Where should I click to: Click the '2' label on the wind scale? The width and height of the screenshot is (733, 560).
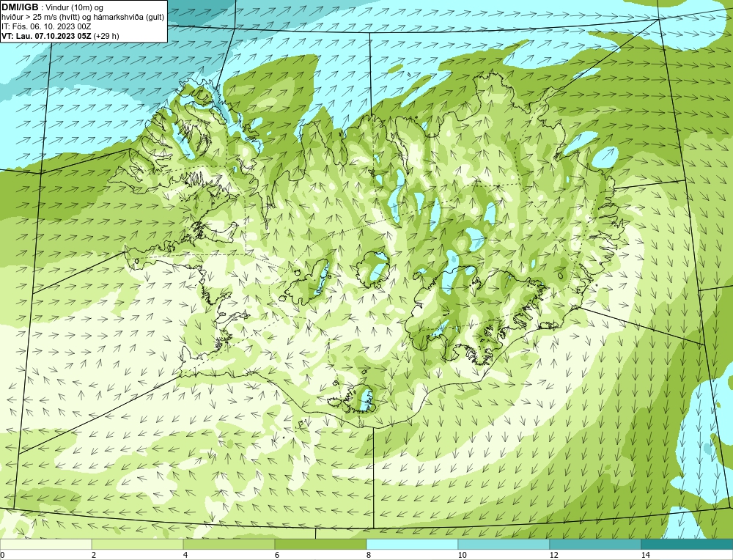click(94, 555)
